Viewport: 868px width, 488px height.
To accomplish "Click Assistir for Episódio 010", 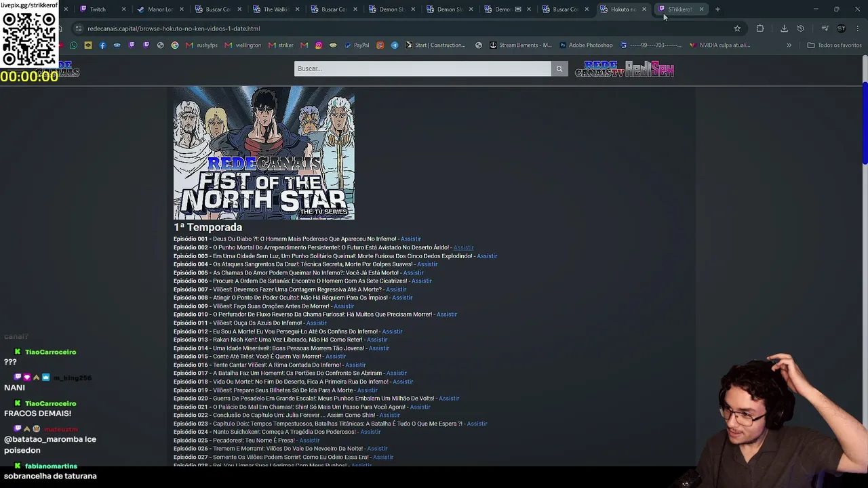I will pos(447,314).
